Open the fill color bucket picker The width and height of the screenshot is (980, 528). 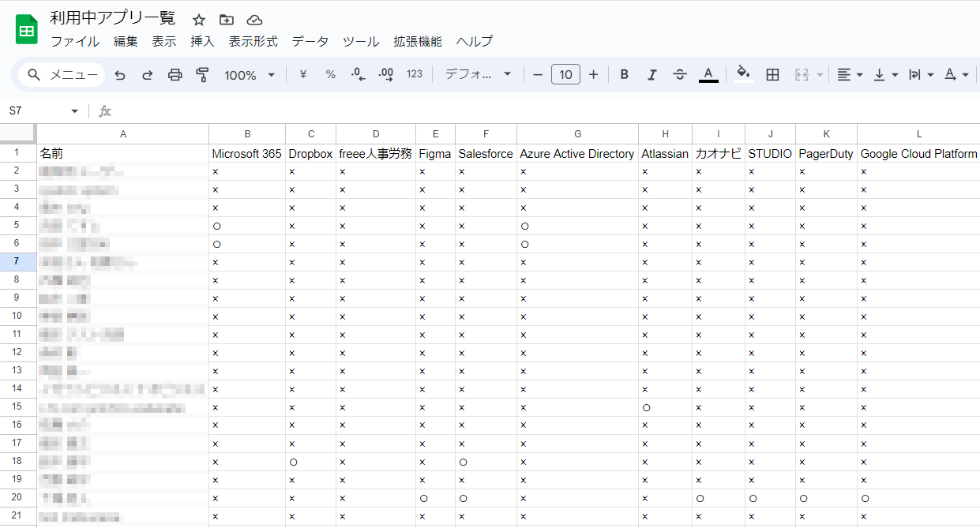coord(743,75)
